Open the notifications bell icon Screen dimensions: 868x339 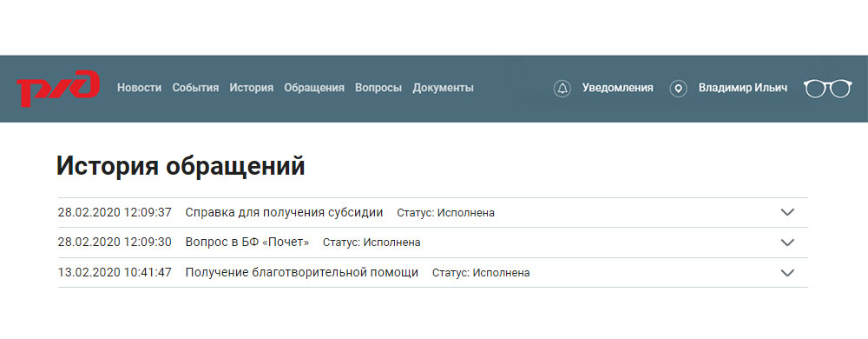point(562,88)
